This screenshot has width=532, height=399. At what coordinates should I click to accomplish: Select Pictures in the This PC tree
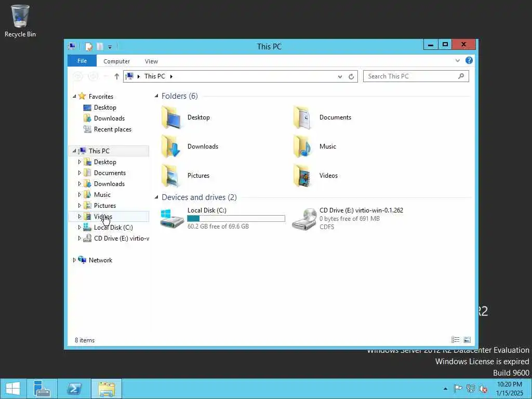click(104, 206)
